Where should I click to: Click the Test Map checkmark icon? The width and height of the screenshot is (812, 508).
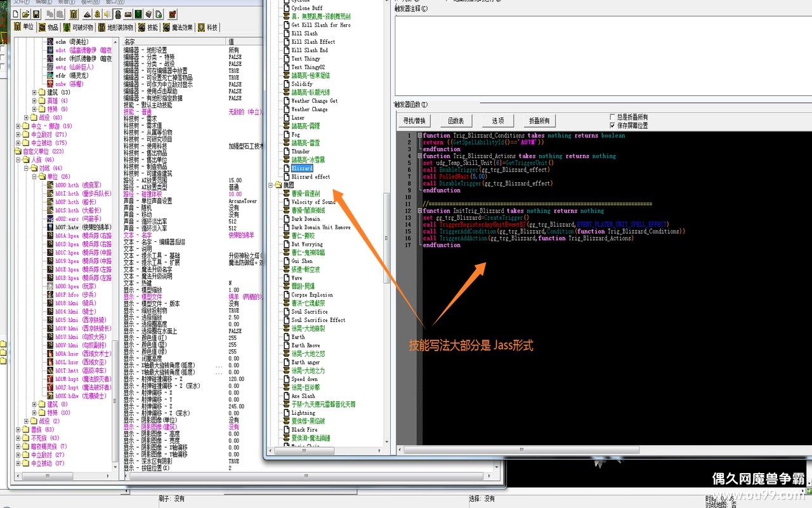point(172,14)
